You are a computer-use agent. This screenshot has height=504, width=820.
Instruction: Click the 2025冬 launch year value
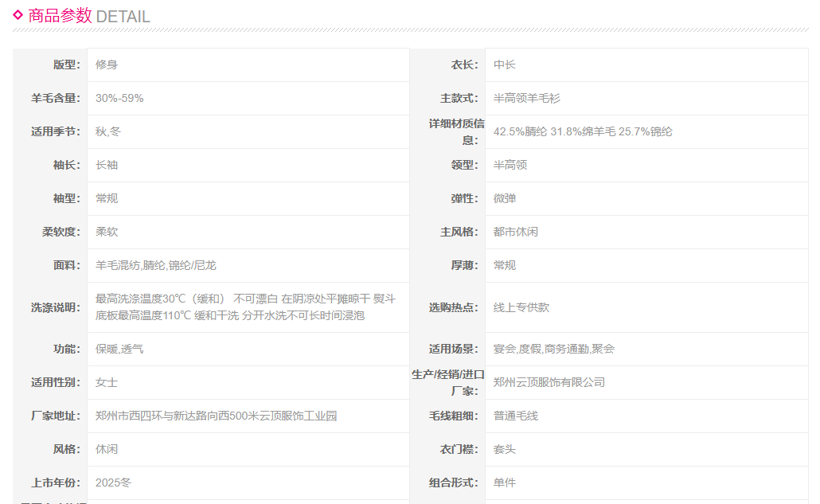113,483
